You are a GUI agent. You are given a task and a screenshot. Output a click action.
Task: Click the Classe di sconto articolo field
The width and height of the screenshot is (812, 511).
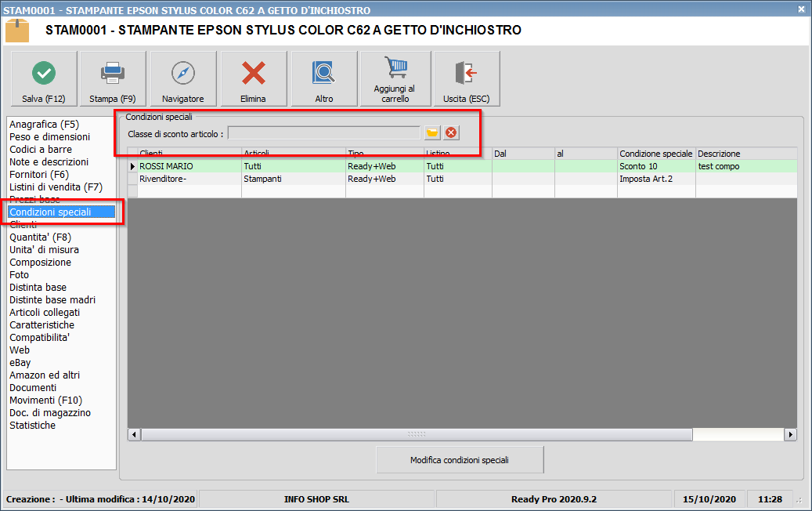pos(324,133)
